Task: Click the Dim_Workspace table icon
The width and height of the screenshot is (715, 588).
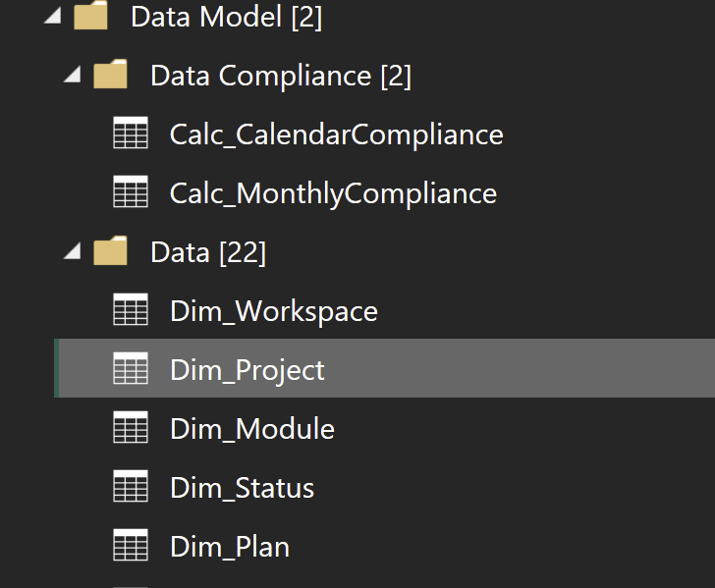Action: (131, 311)
